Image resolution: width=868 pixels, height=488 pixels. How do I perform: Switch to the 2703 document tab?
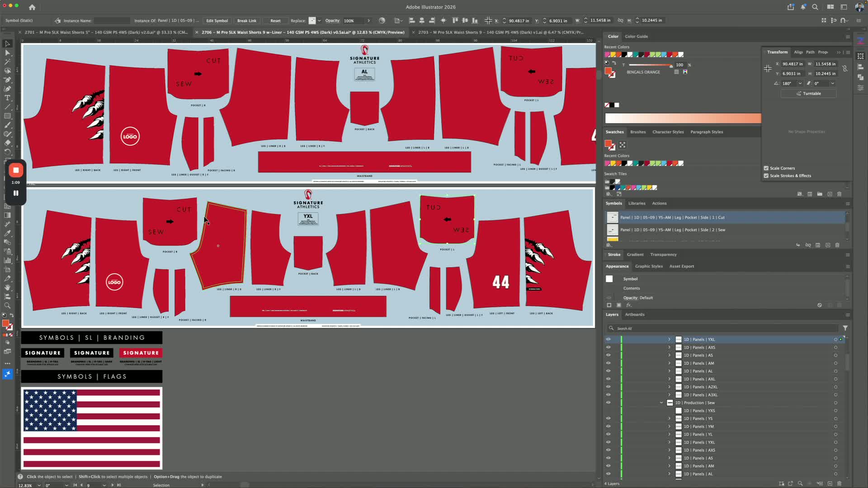click(500, 33)
